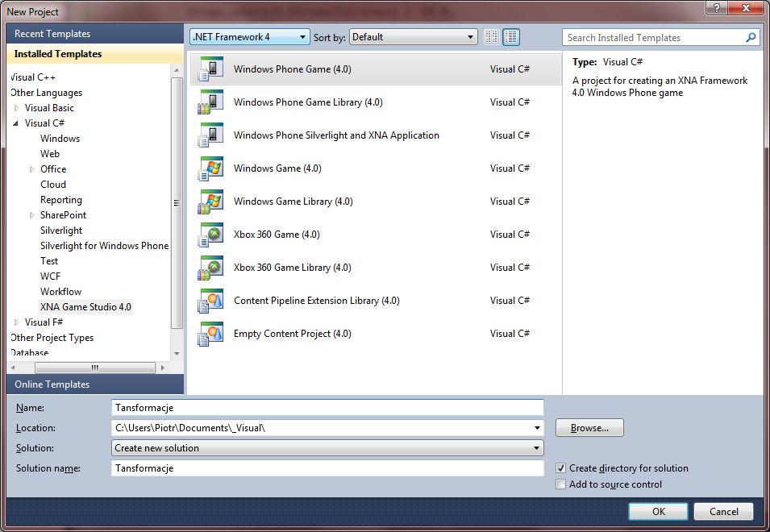Click the Name input field
Viewport: 770px width, 532px height.
click(327, 407)
